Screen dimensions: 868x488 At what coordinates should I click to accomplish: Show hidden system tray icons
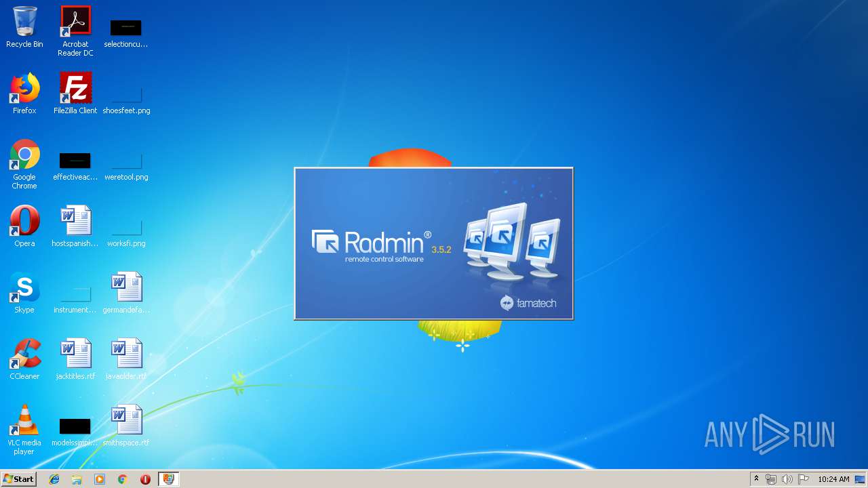[756, 479]
